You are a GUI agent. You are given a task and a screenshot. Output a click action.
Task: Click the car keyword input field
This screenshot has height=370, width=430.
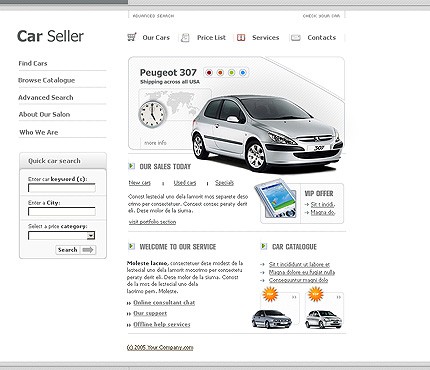pos(62,188)
